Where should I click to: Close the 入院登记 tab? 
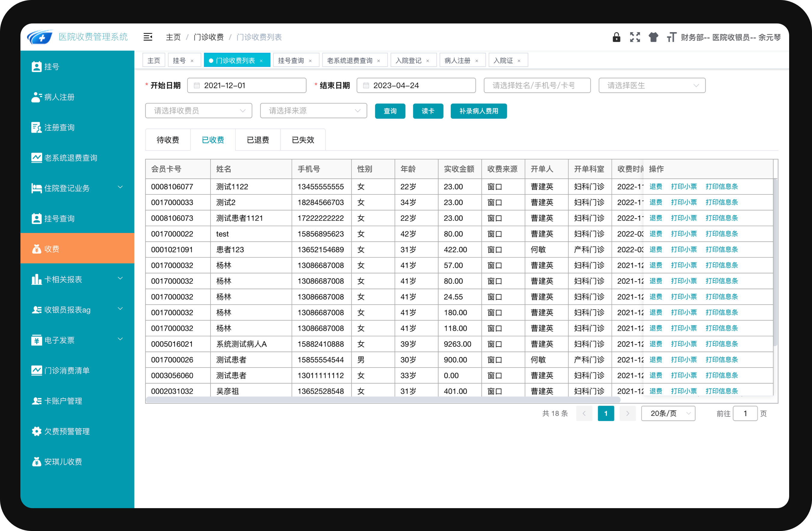click(x=427, y=61)
